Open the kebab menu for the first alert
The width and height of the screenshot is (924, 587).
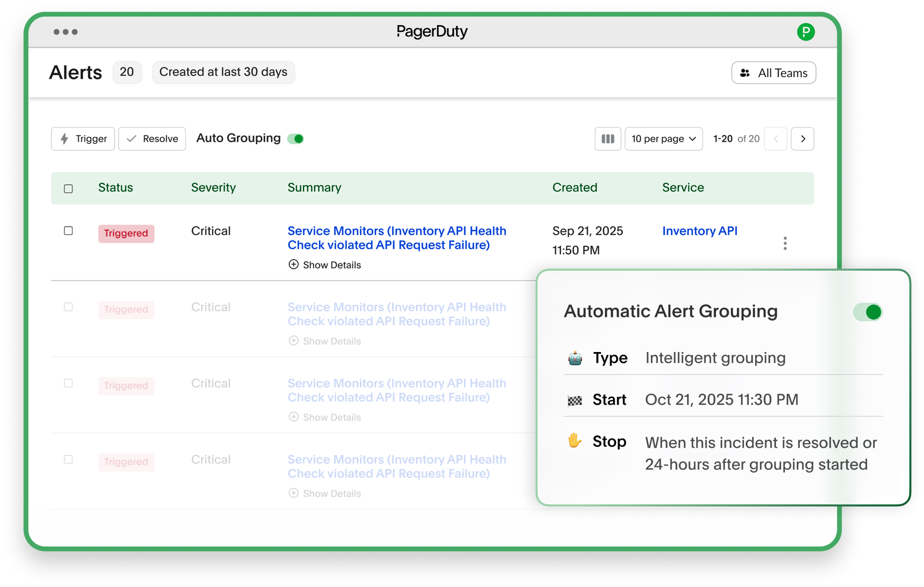pos(784,244)
